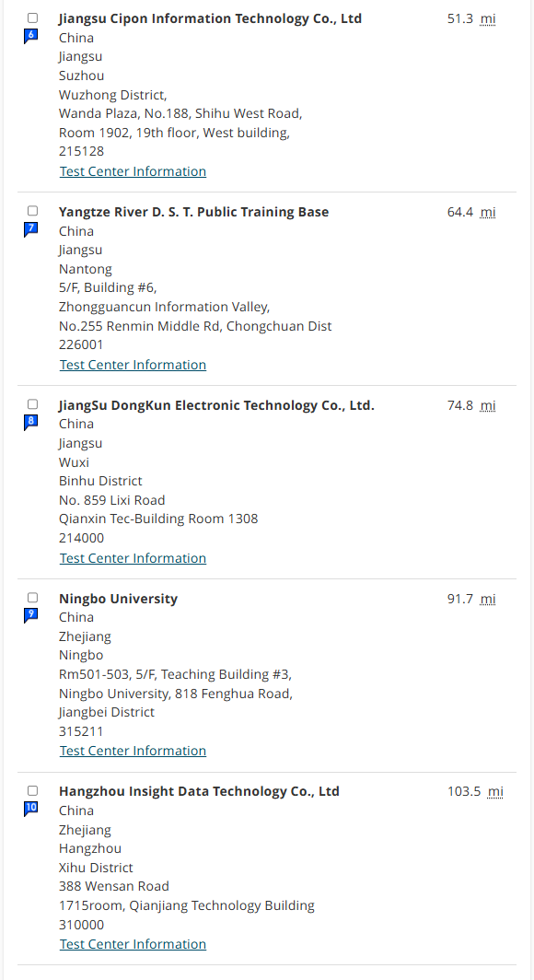Click the blue map marker number 9
Screen dimensions: 534x980
point(31,615)
